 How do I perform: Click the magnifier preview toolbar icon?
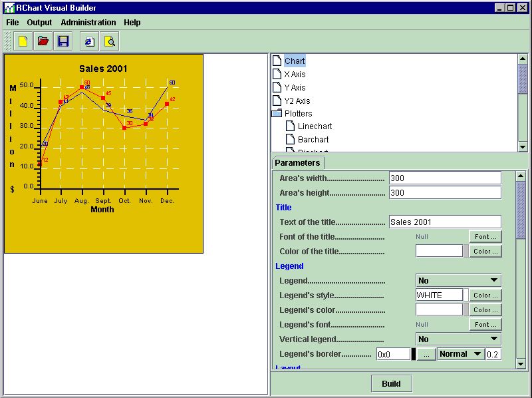tap(110, 41)
